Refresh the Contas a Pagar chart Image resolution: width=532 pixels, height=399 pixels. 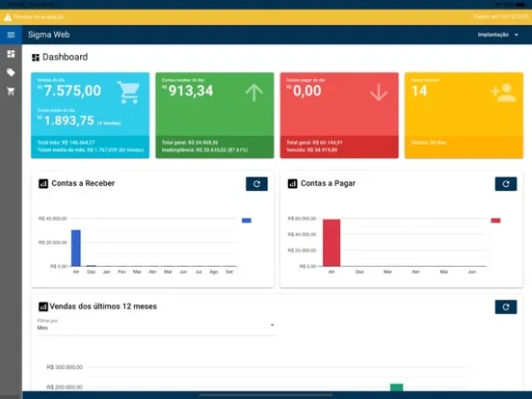click(506, 184)
